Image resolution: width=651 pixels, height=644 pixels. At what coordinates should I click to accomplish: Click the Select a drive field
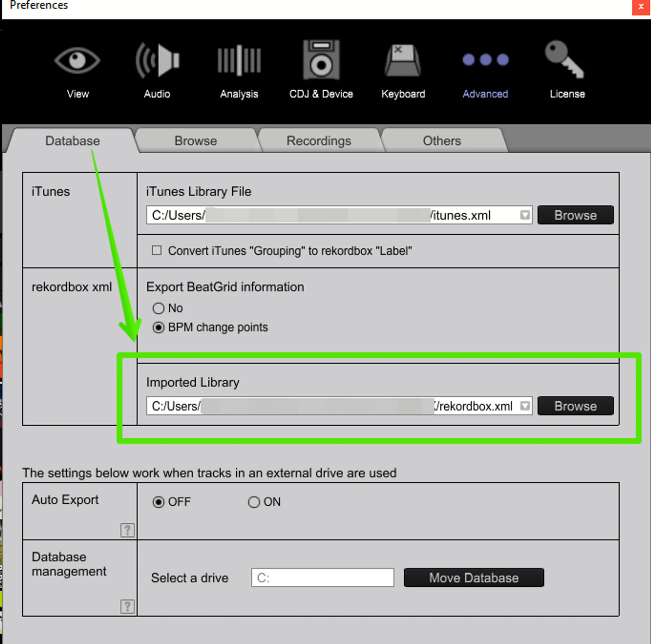click(322, 578)
